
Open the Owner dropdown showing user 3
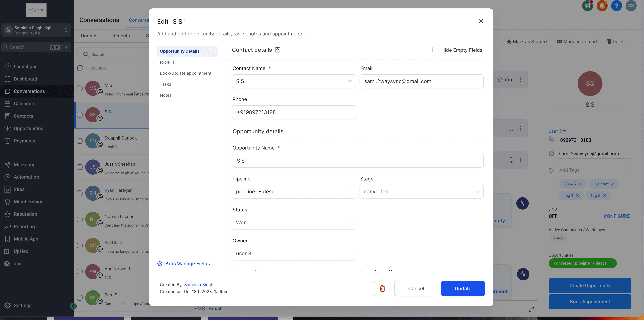[294, 254]
